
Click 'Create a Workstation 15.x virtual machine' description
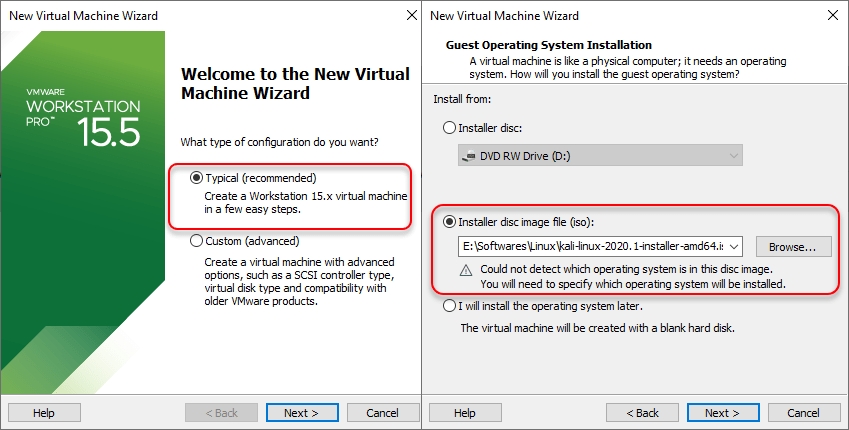(306, 203)
